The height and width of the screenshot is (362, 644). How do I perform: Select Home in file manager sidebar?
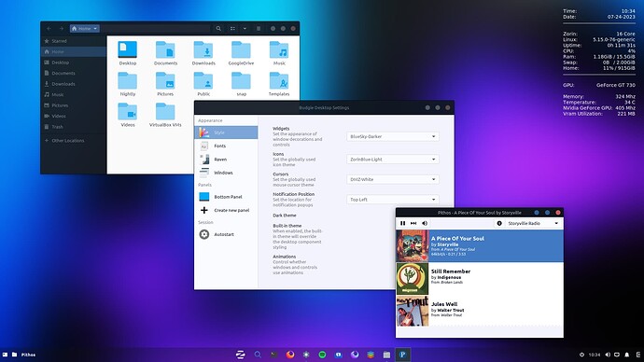(74, 51)
